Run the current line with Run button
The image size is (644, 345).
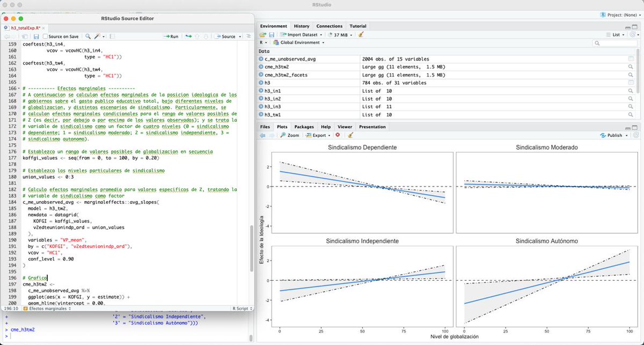tap(171, 36)
